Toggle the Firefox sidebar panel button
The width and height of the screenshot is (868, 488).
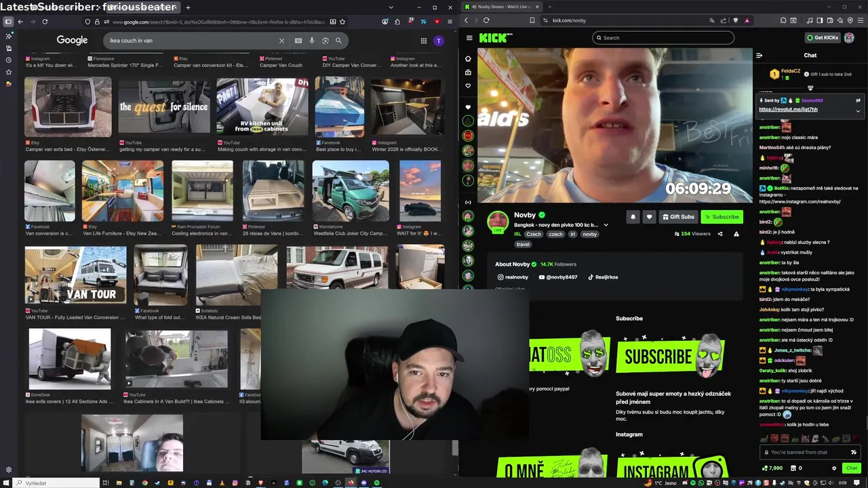point(8,22)
